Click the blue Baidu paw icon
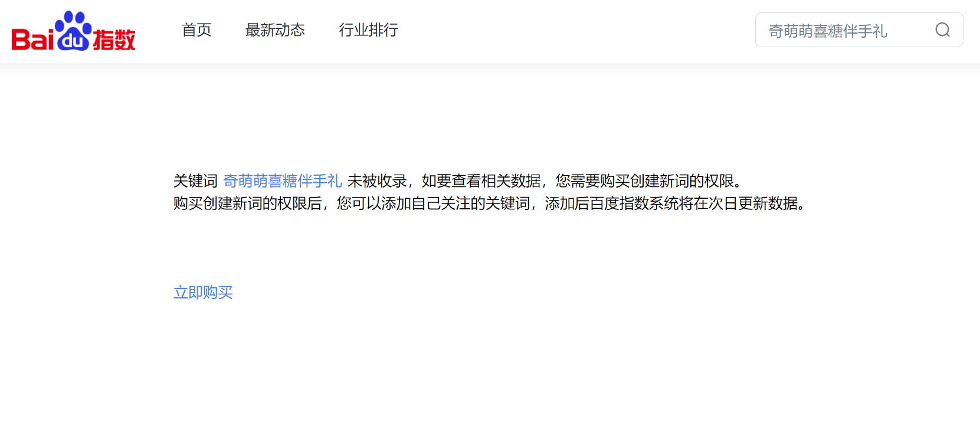The image size is (980, 430). point(73,31)
